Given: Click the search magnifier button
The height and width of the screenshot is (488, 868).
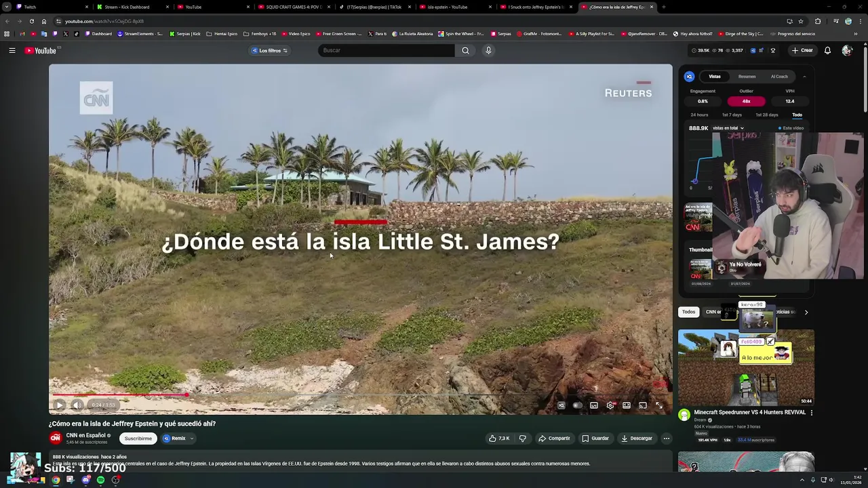Looking at the screenshot, I should pos(465,50).
